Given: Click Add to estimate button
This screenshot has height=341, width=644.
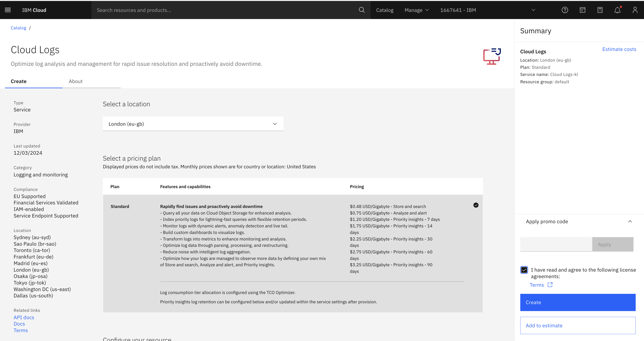Looking at the screenshot, I should [578, 326].
